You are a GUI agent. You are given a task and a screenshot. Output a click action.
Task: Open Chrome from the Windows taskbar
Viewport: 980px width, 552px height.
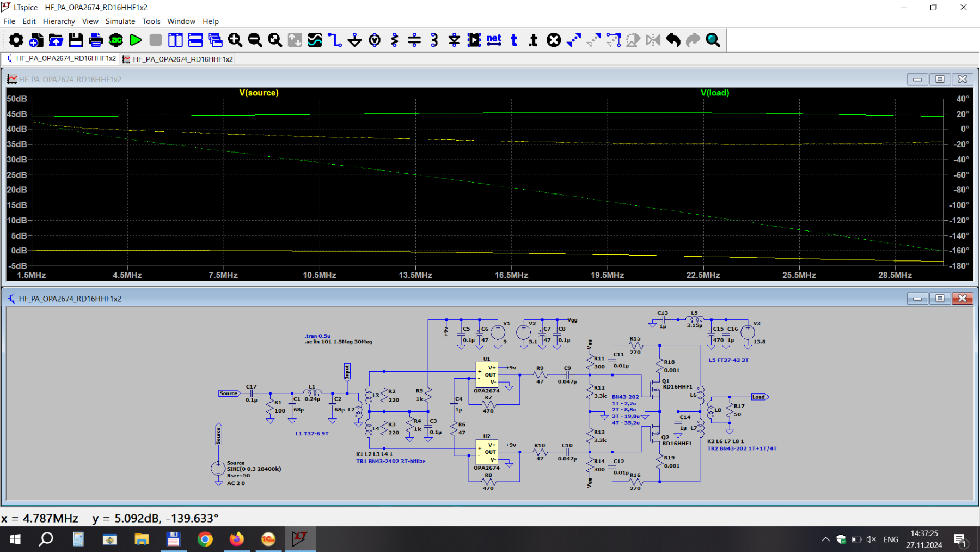(205, 539)
